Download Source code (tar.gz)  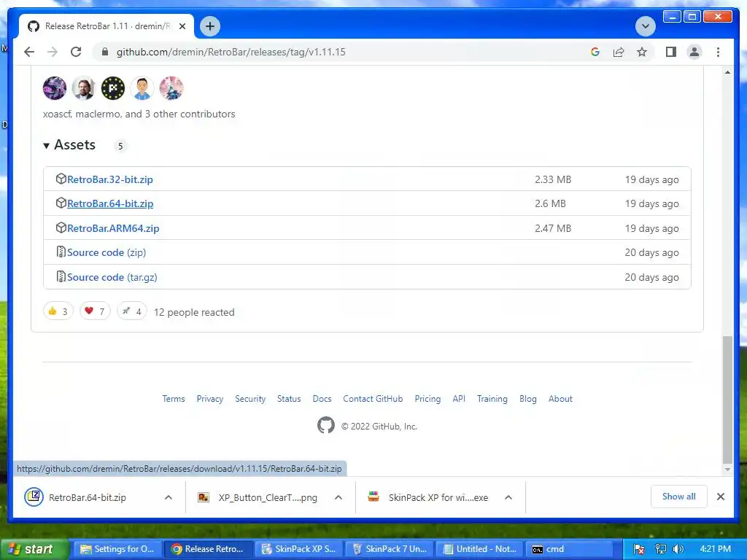(112, 277)
